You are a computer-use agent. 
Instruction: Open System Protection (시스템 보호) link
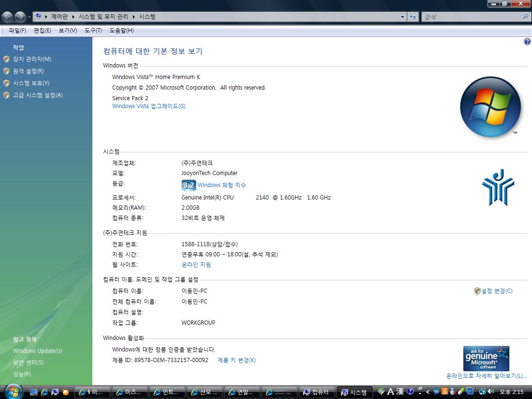tap(31, 83)
